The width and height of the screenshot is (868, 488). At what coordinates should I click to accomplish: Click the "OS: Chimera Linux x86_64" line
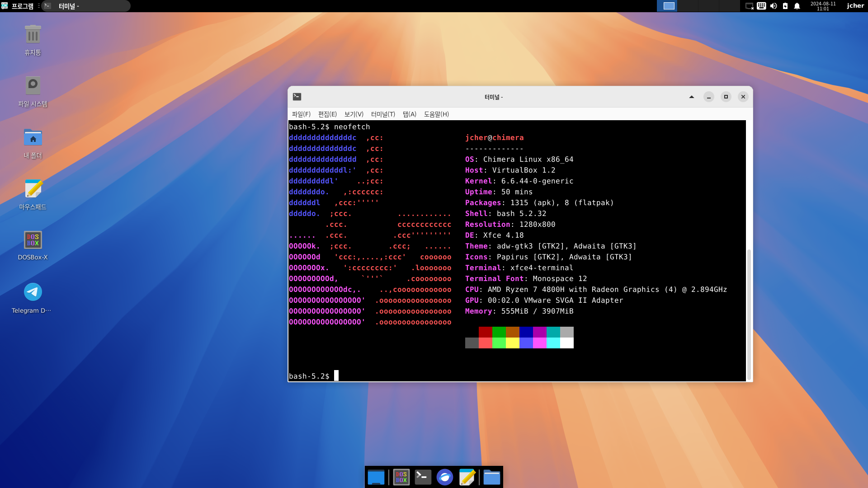[x=519, y=160]
